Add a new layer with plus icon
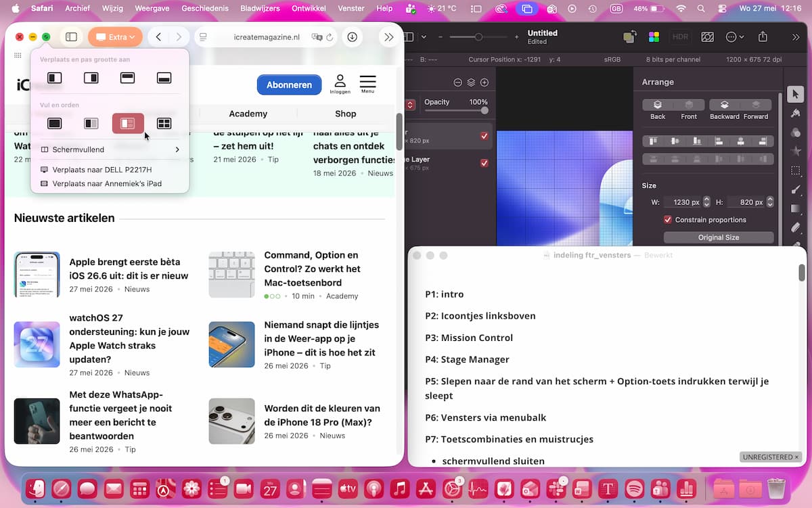The image size is (812, 508). click(x=484, y=83)
